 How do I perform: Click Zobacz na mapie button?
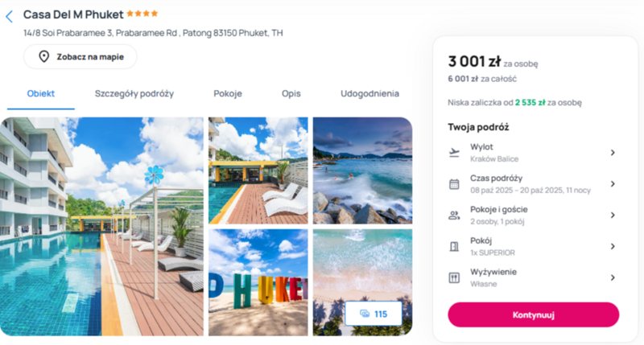80,56
